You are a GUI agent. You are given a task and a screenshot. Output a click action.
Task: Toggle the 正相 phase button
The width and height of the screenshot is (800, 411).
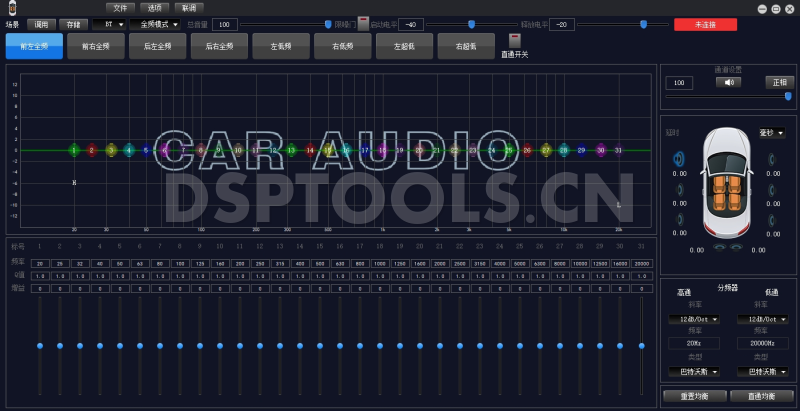780,82
